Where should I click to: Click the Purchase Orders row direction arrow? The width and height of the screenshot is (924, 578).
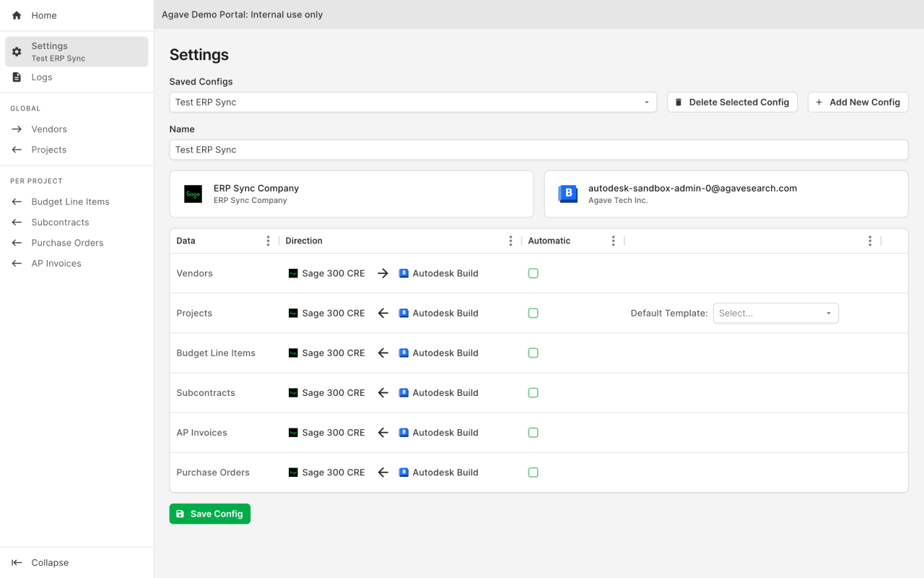click(383, 472)
